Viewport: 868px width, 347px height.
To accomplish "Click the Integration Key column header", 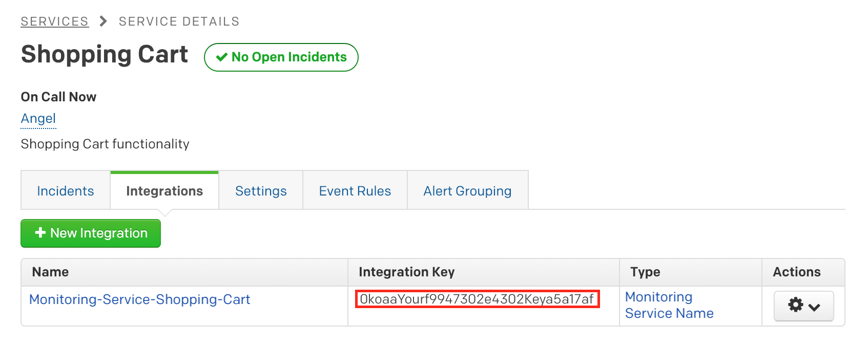I will 406,272.
